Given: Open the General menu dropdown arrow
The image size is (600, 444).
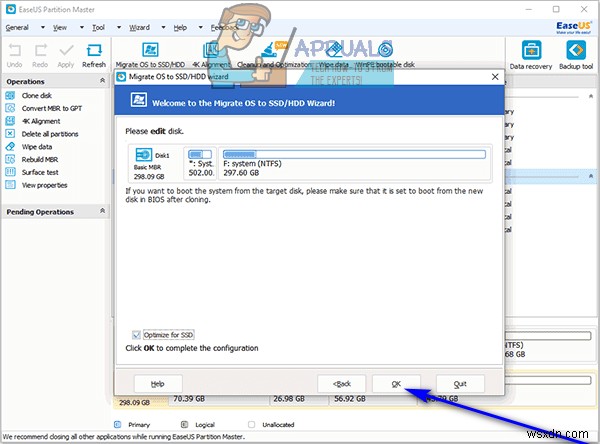Looking at the screenshot, I should (43, 28).
